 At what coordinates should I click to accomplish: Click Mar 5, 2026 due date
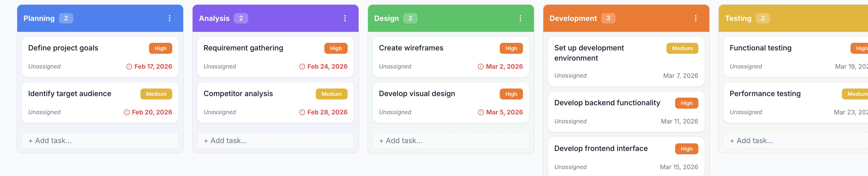[x=504, y=112]
